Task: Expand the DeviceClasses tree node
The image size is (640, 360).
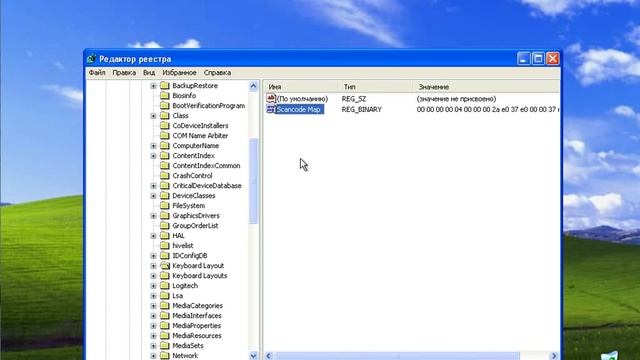Action: click(x=153, y=196)
